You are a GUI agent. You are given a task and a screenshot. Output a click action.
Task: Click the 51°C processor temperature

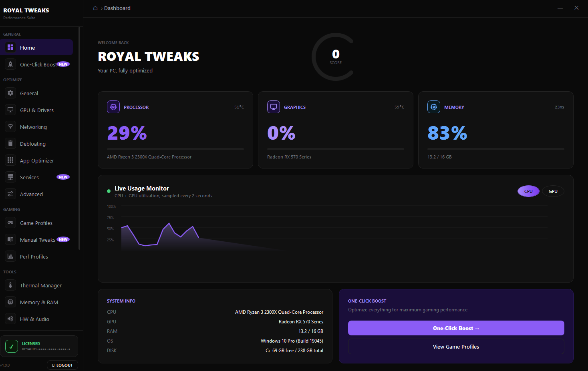point(239,107)
